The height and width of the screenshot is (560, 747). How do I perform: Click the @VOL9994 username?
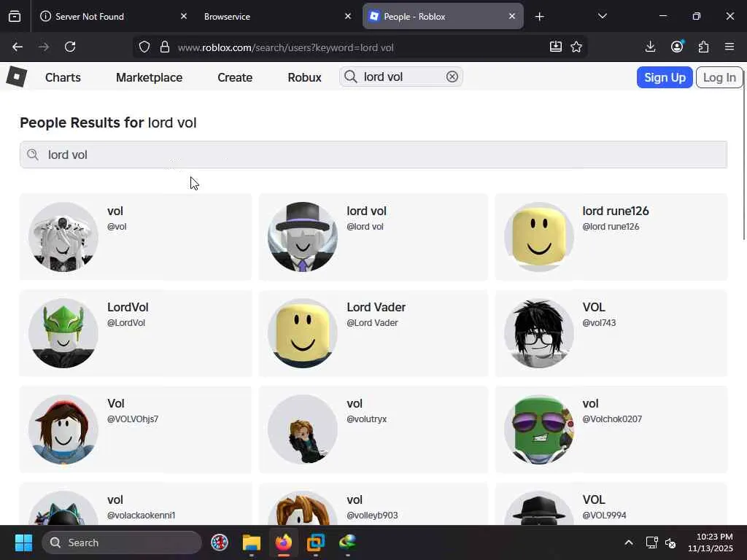tap(604, 516)
